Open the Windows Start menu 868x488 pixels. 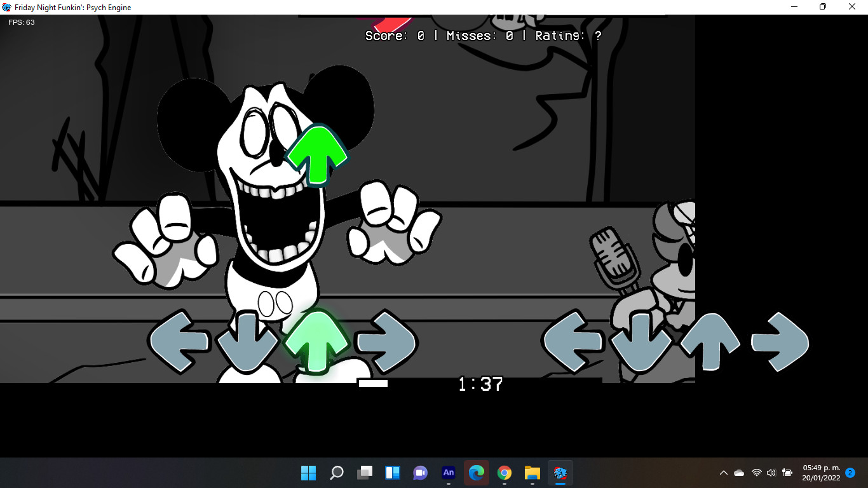point(308,473)
